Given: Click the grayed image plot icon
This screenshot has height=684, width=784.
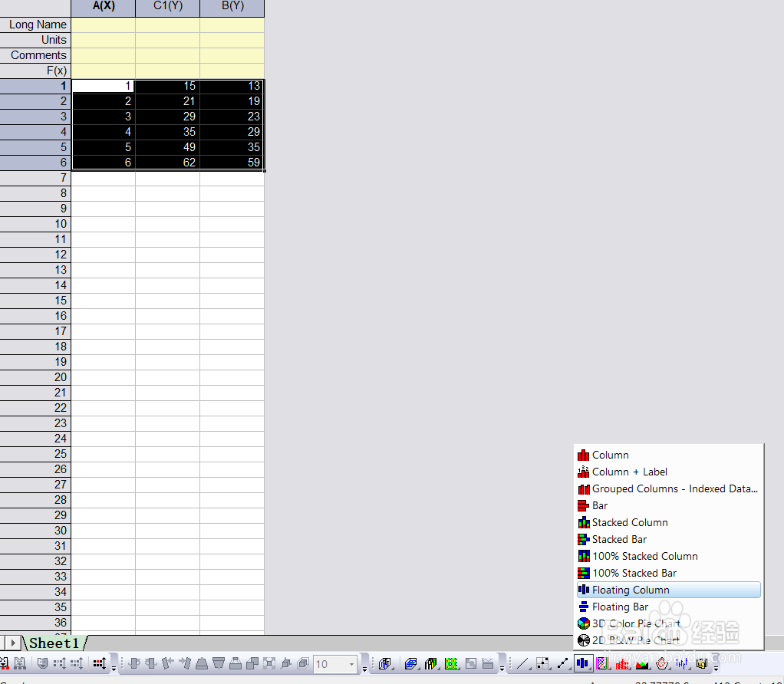Looking at the screenshot, I should click(x=471, y=663).
